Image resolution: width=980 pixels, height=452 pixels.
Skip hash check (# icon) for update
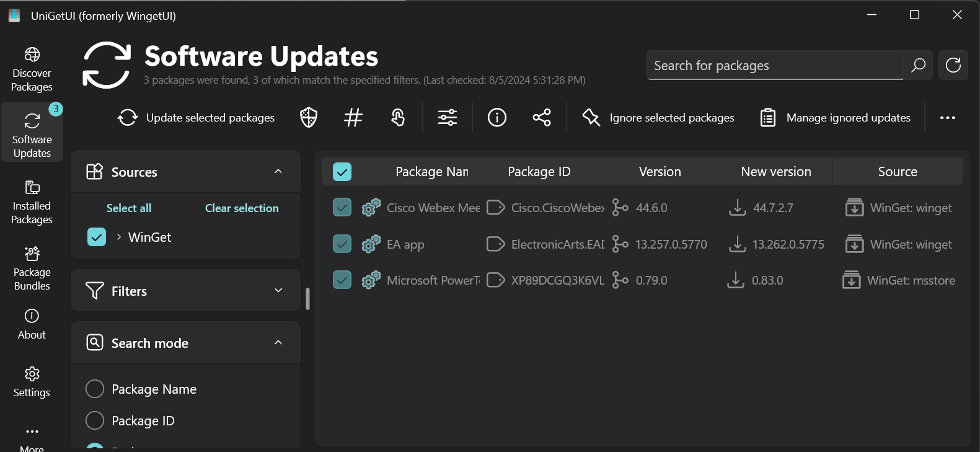tap(353, 117)
